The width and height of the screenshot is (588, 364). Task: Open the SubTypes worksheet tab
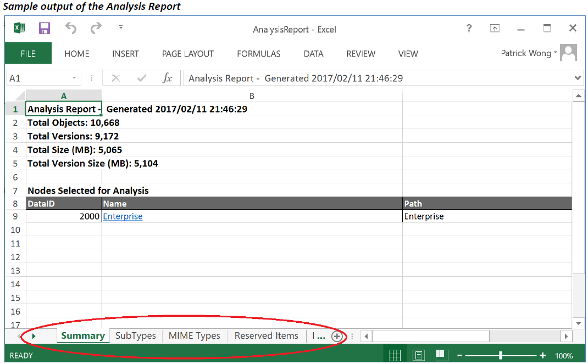(135, 335)
